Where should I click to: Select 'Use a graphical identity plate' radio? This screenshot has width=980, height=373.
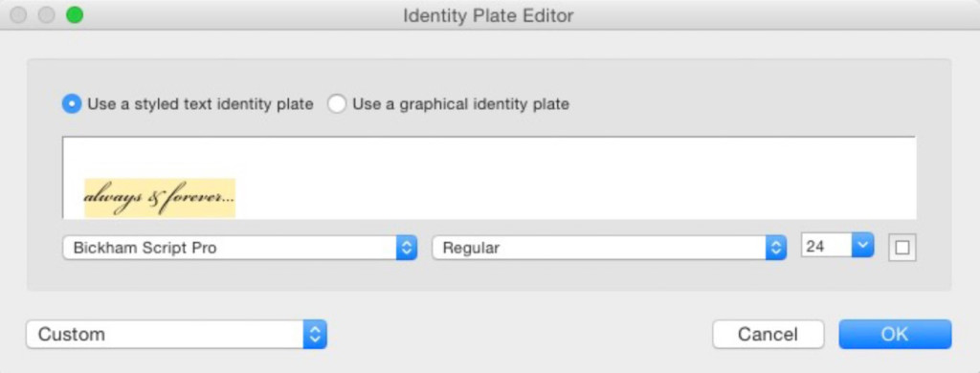coord(337,103)
